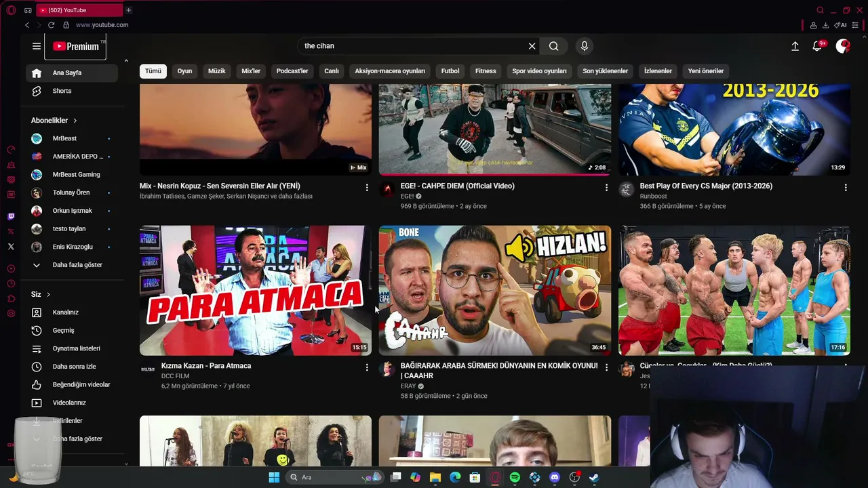
Task: Open Kanalınız in sidebar
Action: pyautogui.click(x=72, y=312)
